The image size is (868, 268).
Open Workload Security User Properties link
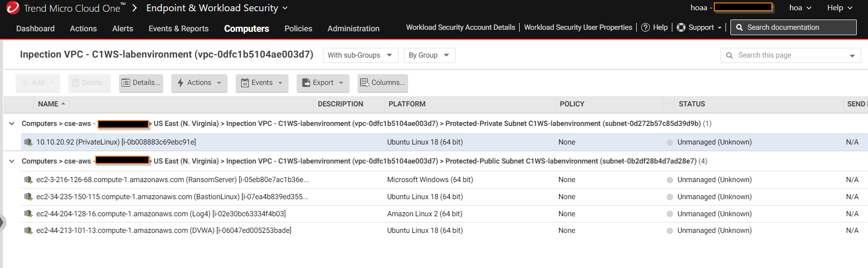[x=578, y=27]
